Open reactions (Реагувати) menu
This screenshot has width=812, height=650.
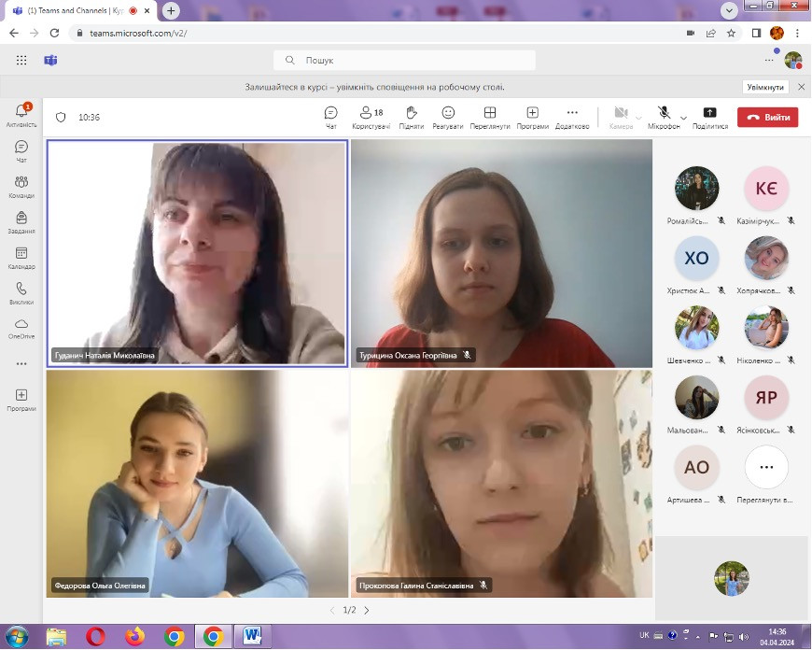(448, 118)
